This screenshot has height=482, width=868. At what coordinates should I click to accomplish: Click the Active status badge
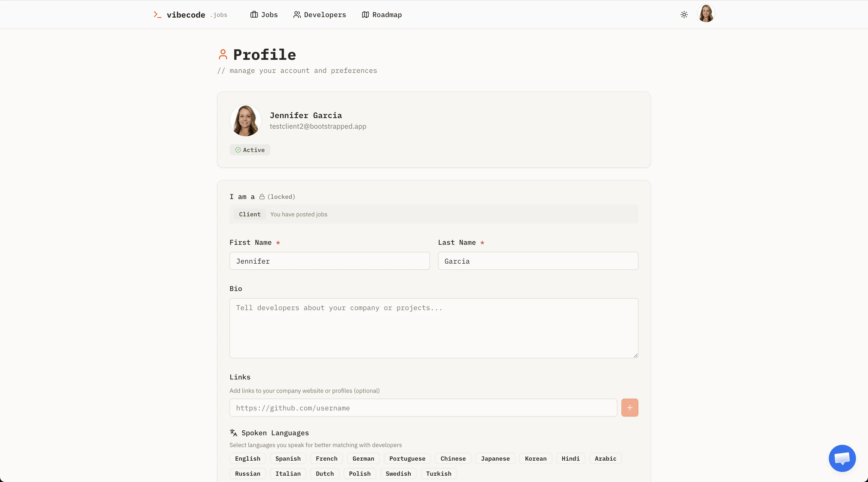tap(250, 150)
